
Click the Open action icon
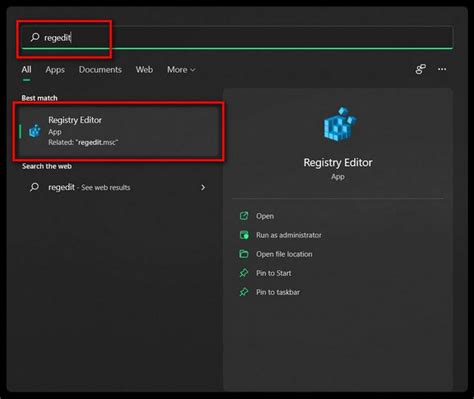click(244, 216)
